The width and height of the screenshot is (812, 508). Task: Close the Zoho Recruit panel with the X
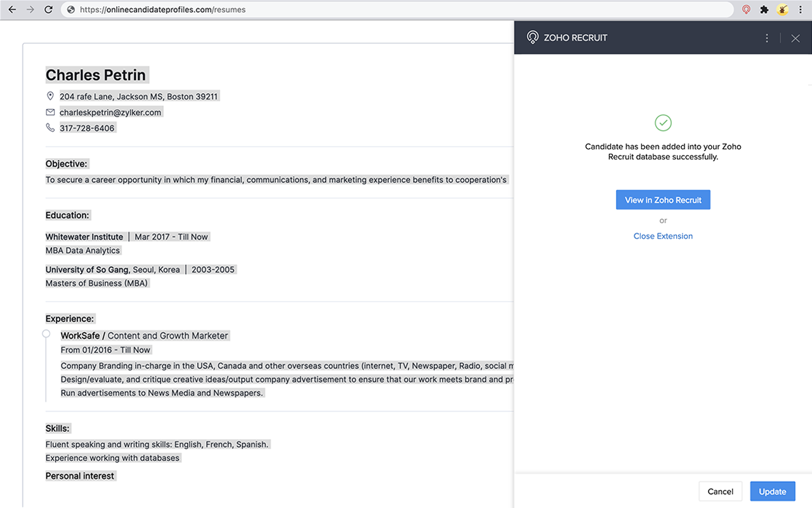[796, 37]
